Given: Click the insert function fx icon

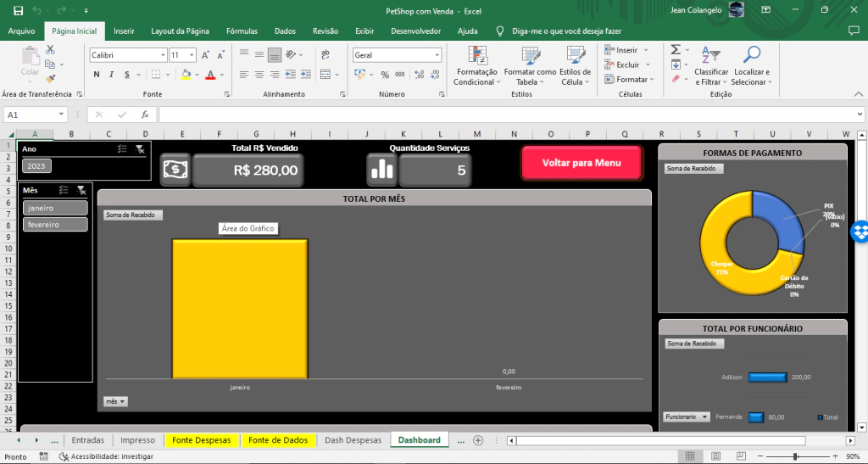Looking at the screenshot, I should (x=145, y=115).
